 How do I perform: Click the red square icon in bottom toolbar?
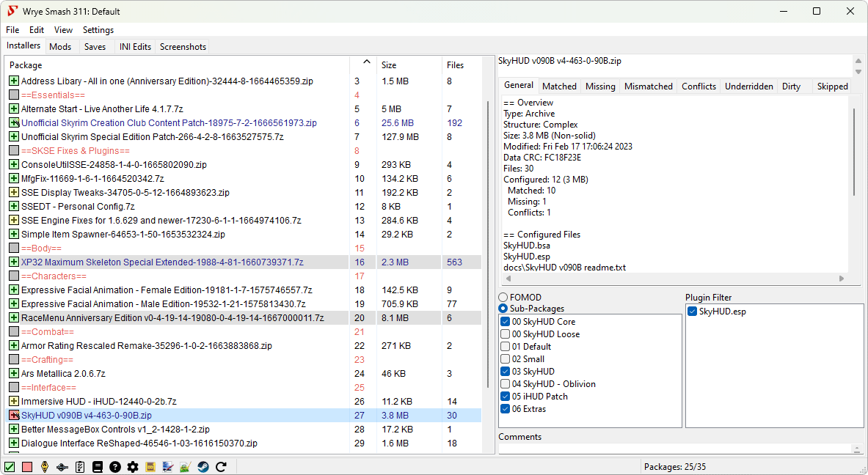click(x=27, y=467)
